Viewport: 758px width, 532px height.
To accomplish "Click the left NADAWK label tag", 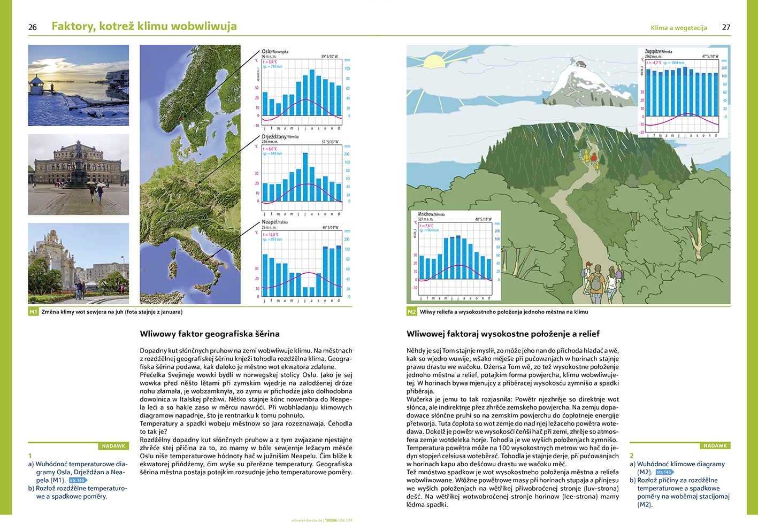I will click(x=113, y=446).
